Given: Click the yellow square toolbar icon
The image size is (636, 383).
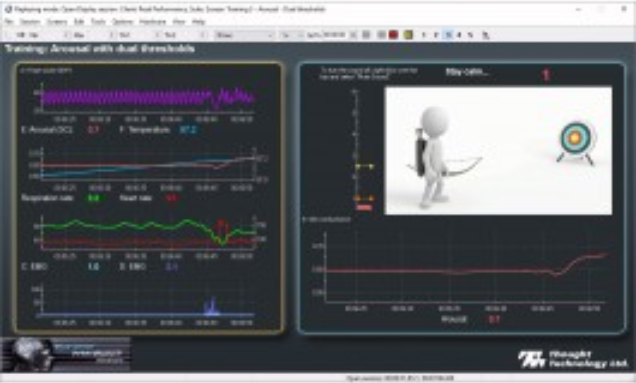Looking at the screenshot, I should 408,35.
